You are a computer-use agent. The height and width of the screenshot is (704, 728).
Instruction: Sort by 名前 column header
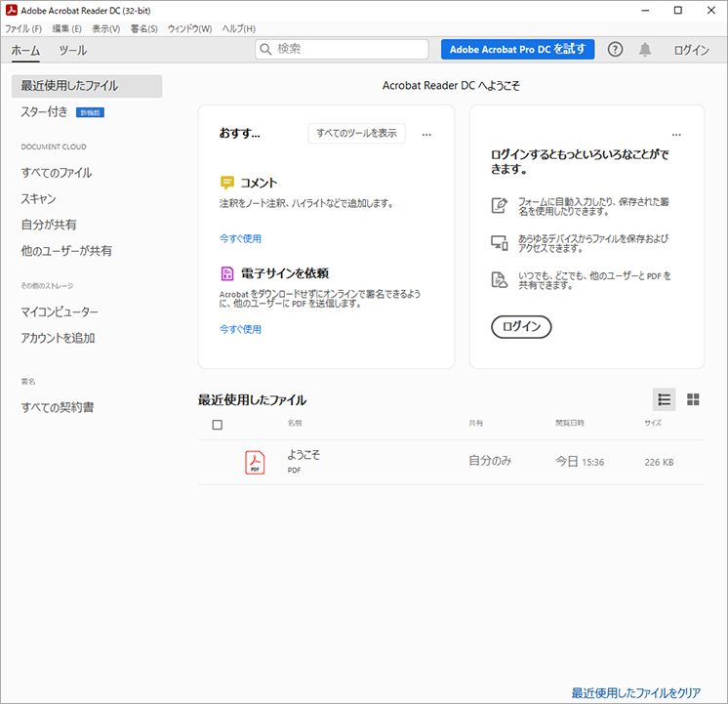tap(295, 423)
